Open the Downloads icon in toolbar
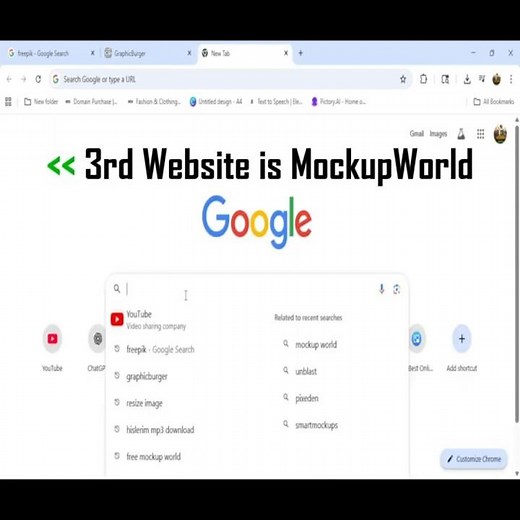Viewport: 520px width, 520px height. click(467, 79)
